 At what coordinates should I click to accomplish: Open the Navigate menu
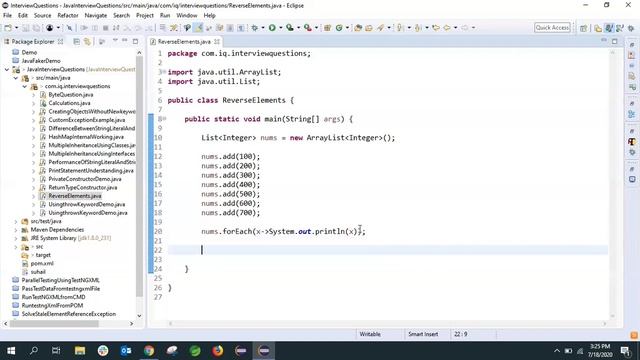tap(96, 16)
